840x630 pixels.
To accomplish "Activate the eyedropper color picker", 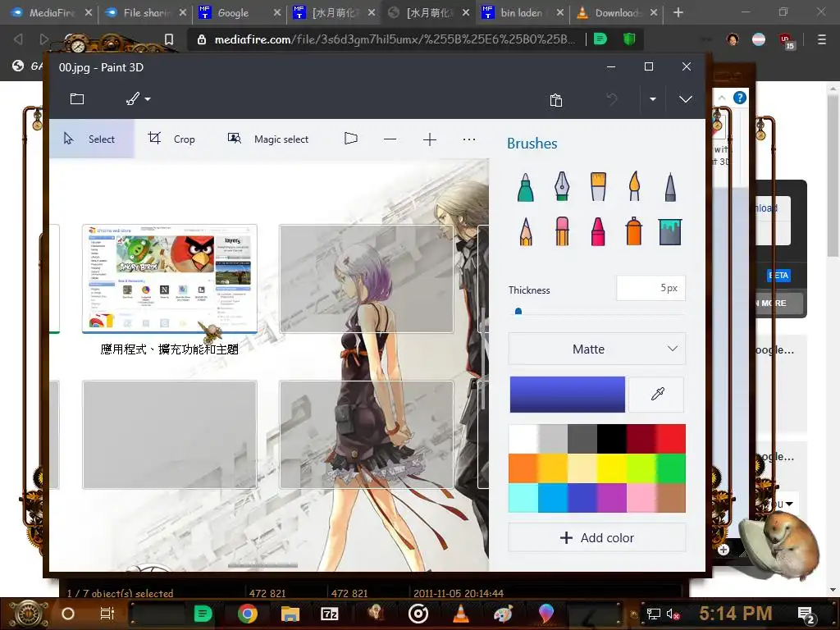I will tap(657, 395).
